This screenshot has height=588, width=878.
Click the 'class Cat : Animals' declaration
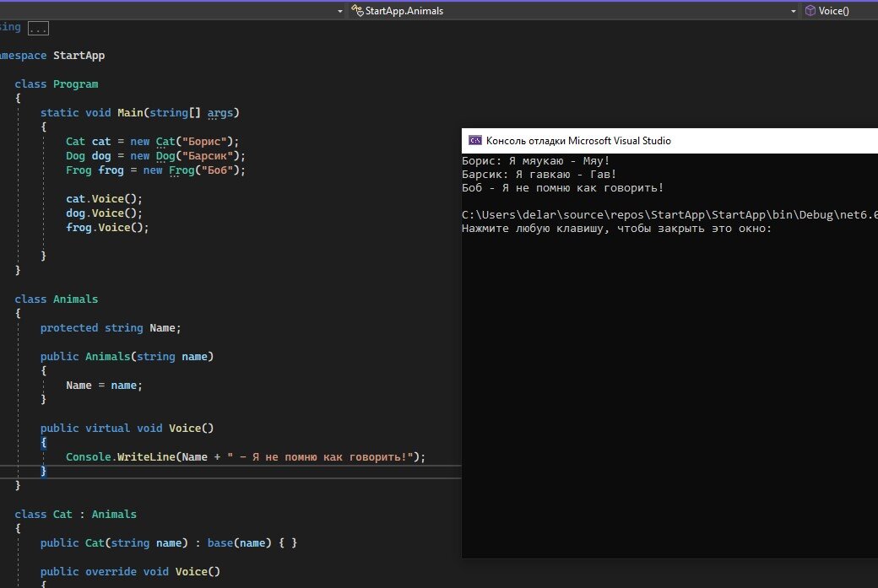pyautogui.click(x=76, y=514)
